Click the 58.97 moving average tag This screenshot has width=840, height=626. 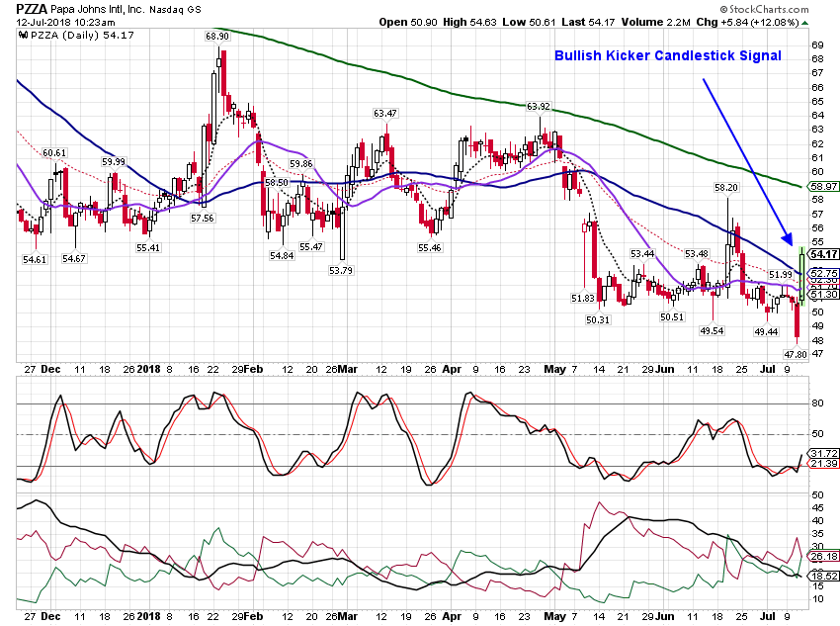pyautogui.click(x=824, y=187)
